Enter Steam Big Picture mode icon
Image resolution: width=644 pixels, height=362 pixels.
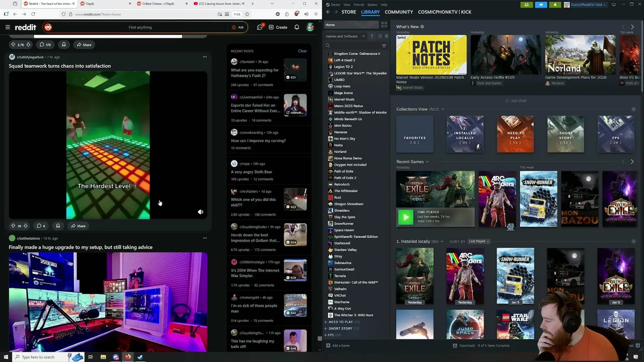pos(614,5)
